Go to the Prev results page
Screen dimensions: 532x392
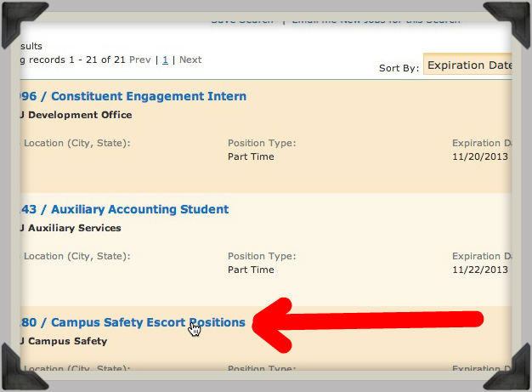click(140, 60)
